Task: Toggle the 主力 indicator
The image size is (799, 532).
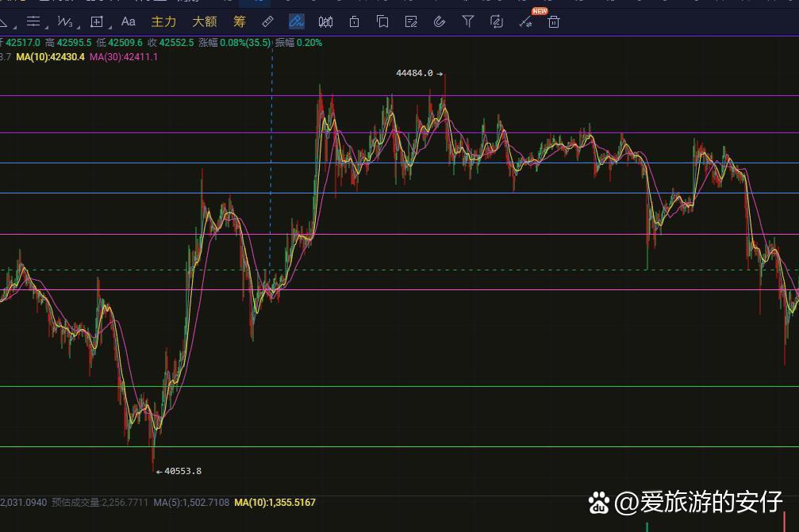Action: [163, 21]
